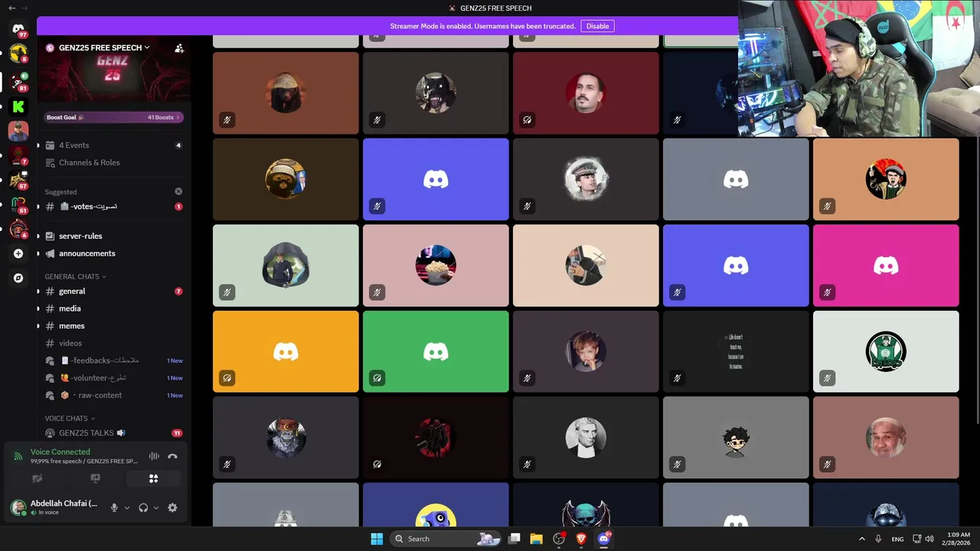This screenshot has width=980, height=551.
Task: Select the white-bearded man avatar tile
Action: click(886, 438)
